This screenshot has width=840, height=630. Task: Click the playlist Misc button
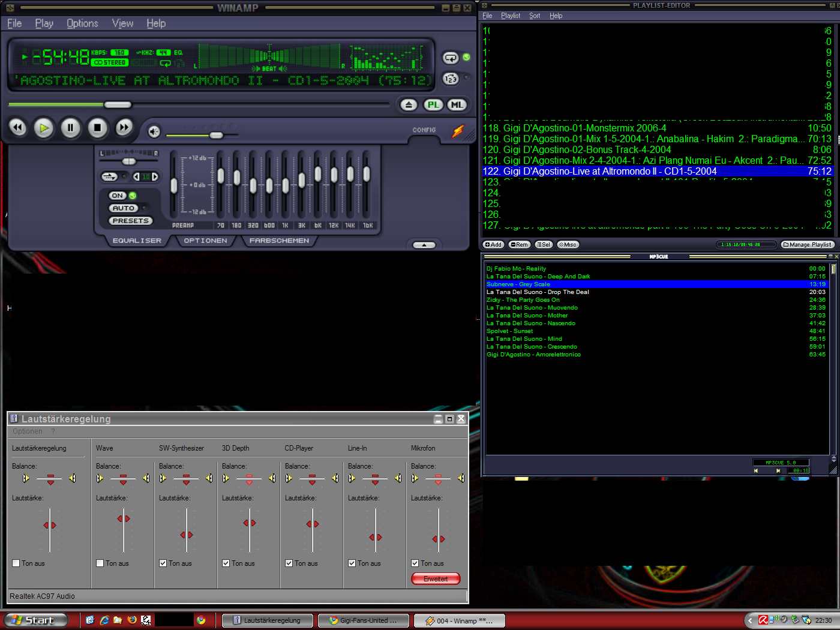click(568, 244)
